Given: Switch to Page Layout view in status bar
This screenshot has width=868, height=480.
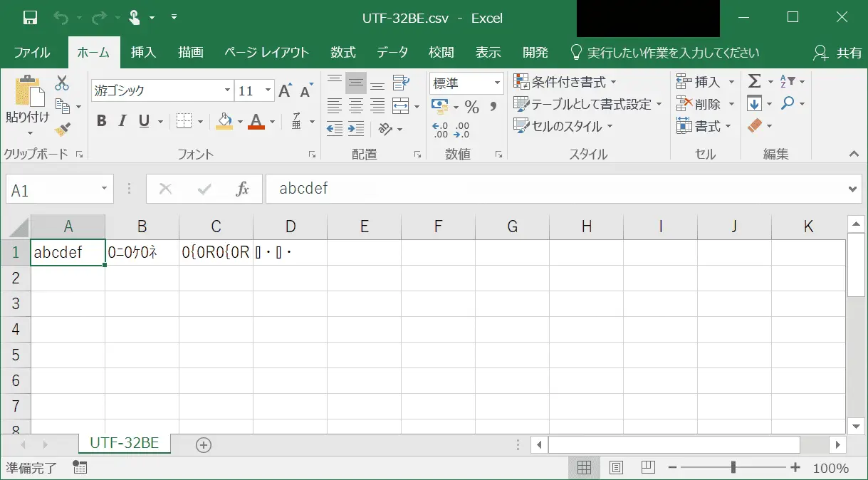Looking at the screenshot, I should click(616, 468).
